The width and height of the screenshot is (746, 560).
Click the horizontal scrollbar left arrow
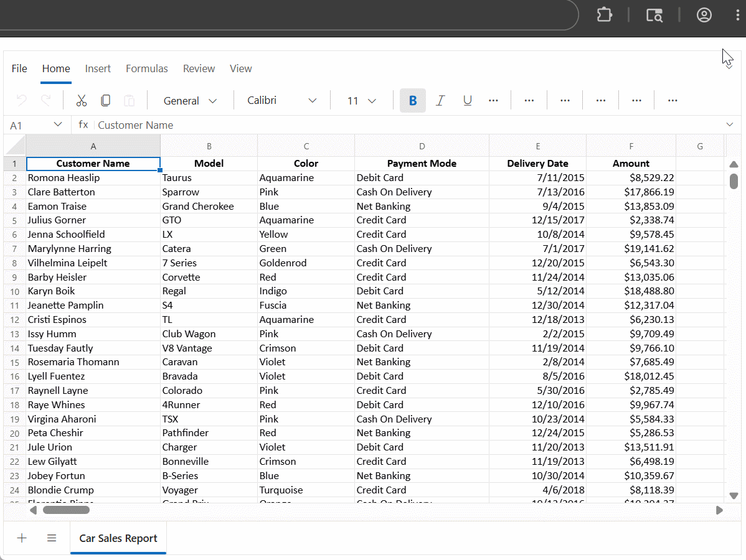pyautogui.click(x=33, y=510)
